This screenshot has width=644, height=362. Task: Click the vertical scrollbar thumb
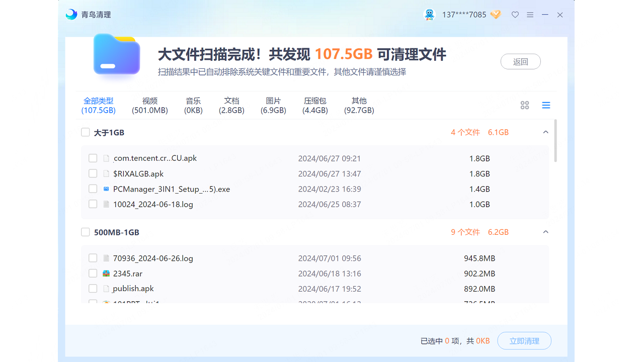(555, 141)
